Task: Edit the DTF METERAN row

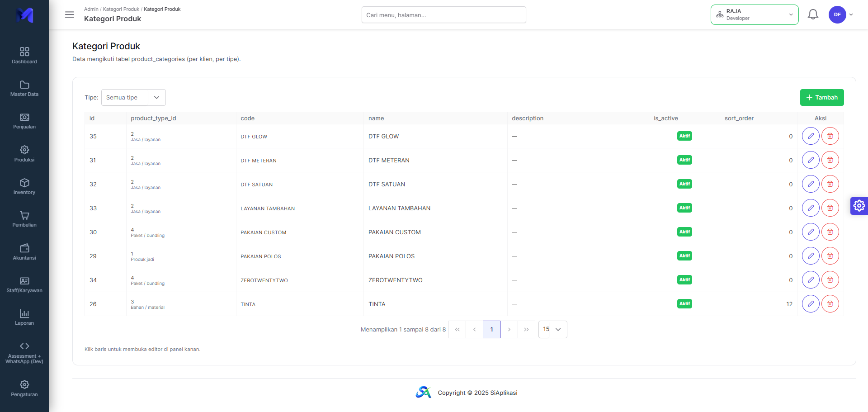Action: point(811,160)
